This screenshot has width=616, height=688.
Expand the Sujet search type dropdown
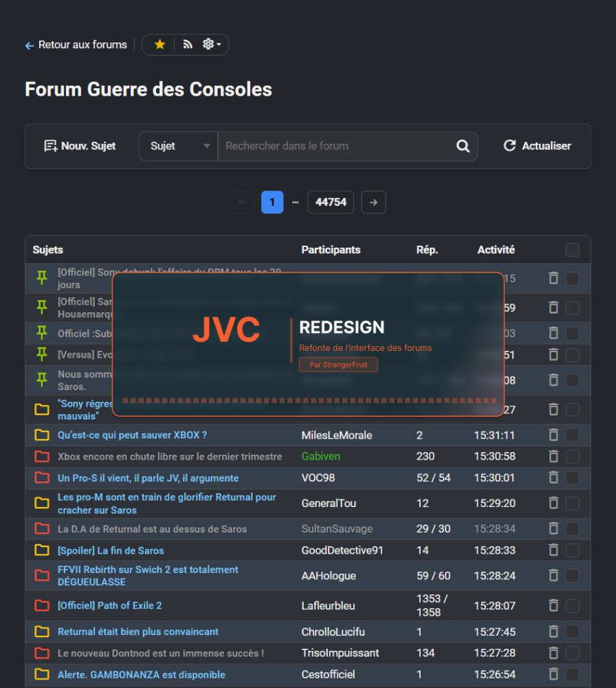pyautogui.click(x=179, y=146)
